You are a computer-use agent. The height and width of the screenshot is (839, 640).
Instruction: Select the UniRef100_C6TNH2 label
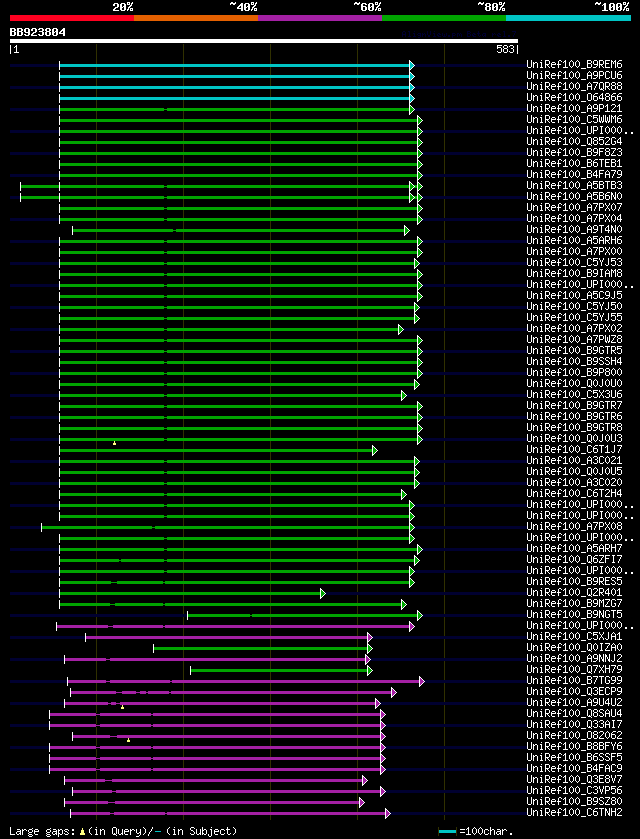[x=574, y=812]
